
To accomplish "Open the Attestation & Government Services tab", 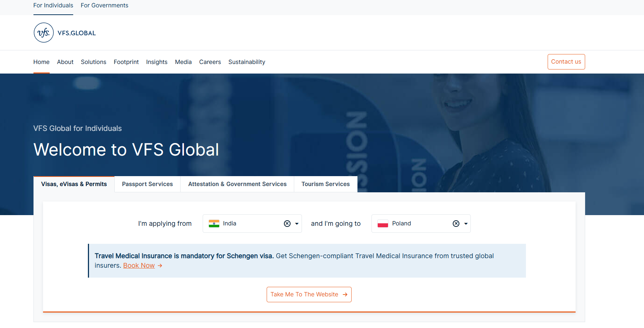I will 237,184.
